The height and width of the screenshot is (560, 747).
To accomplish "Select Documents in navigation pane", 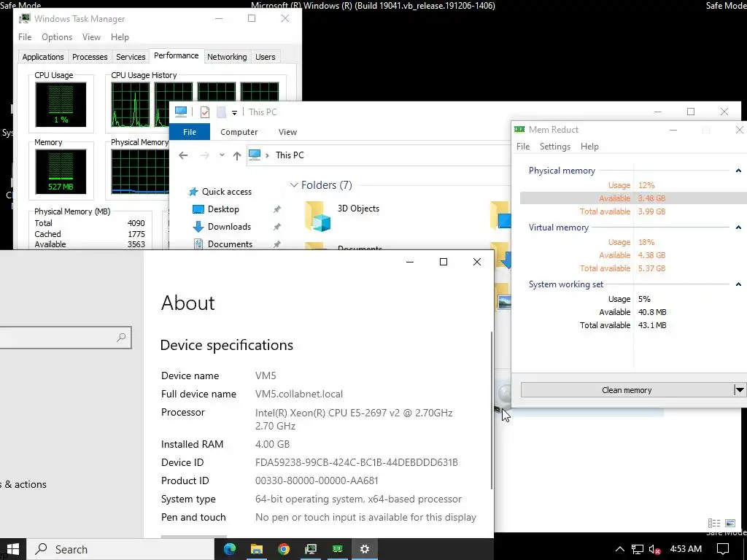I will coord(230,244).
